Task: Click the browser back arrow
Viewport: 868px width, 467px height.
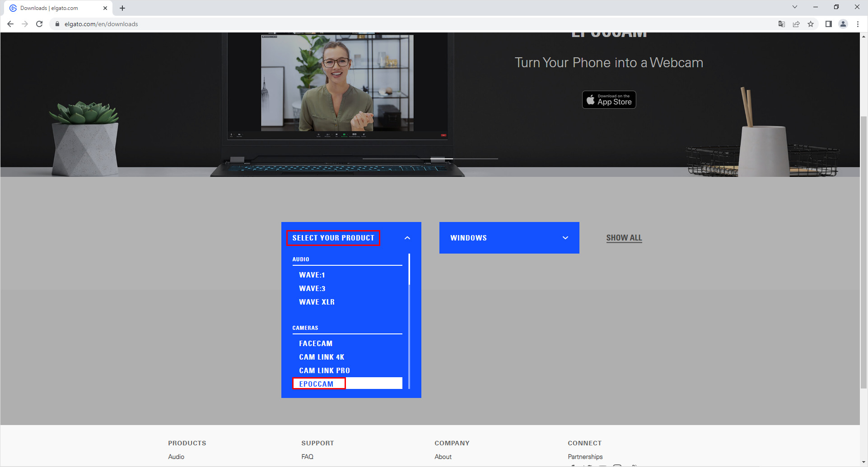Action: pyautogui.click(x=10, y=24)
